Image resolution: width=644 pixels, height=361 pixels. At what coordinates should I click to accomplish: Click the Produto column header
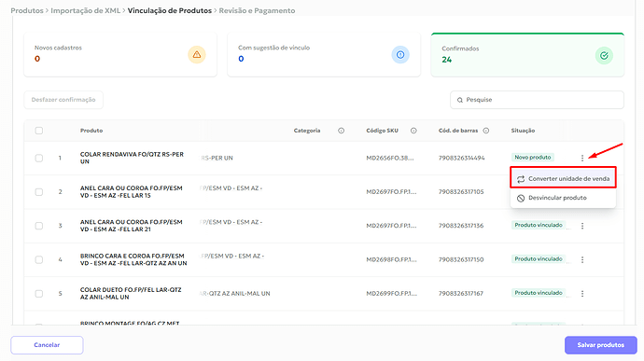pos(91,131)
